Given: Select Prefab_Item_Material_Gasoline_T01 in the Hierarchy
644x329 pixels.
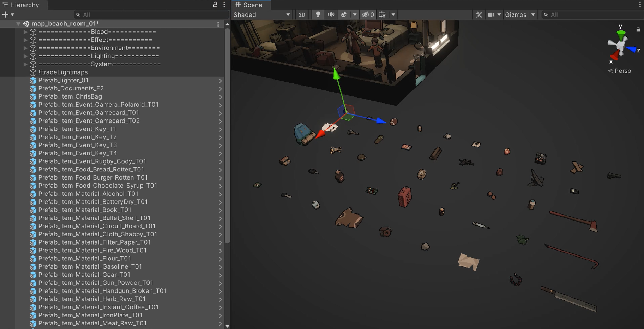Looking at the screenshot, I should click(90, 266).
